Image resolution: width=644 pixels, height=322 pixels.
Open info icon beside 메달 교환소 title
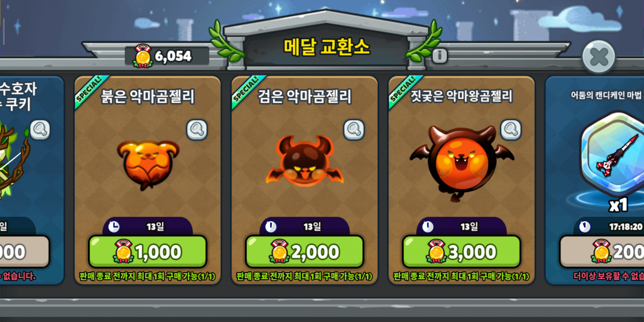(440, 56)
